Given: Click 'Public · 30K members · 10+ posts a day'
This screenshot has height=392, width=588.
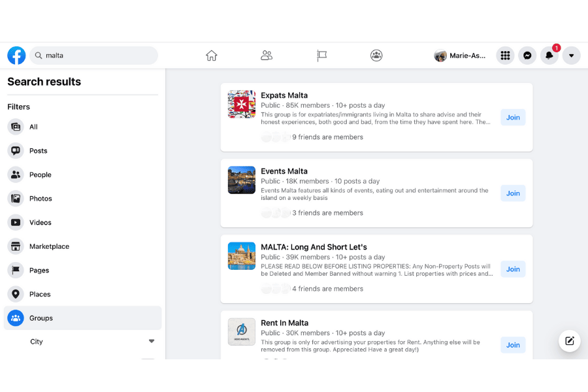Looking at the screenshot, I should click(x=323, y=333).
